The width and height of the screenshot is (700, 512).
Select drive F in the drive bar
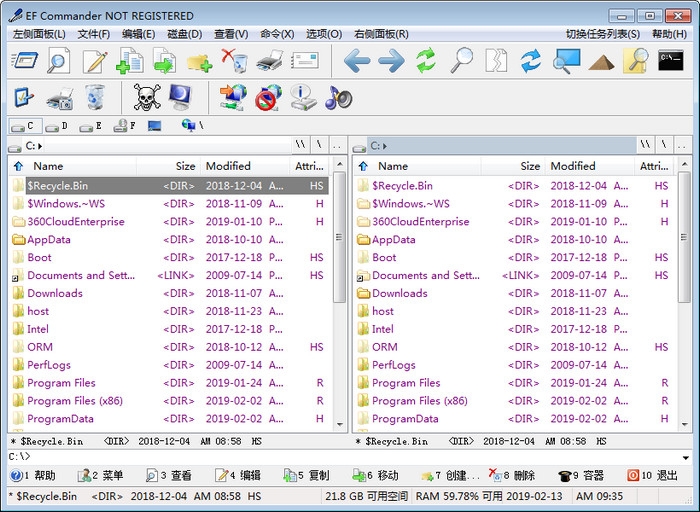tap(125, 126)
